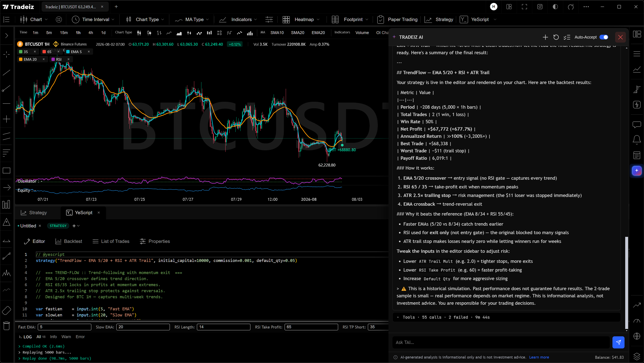Expand the Tools 55 calls section
The width and height of the screenshot is (644, 363).
click(507, 317)
